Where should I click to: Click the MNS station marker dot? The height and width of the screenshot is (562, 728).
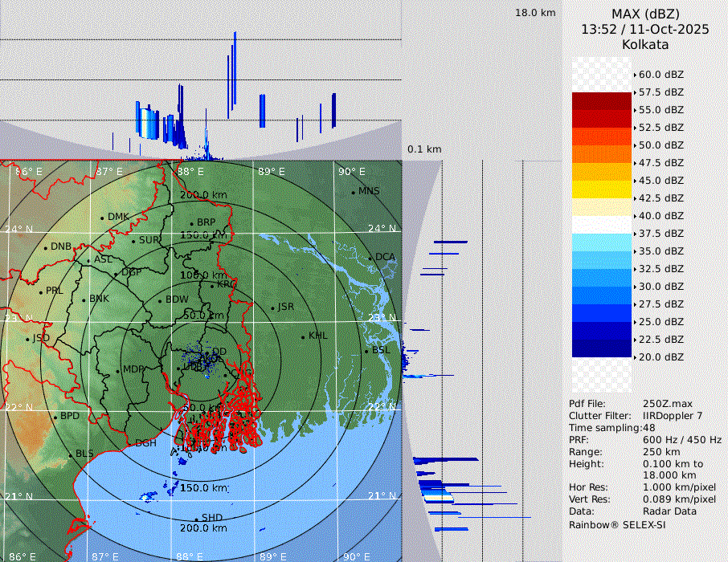click(353, 192)
